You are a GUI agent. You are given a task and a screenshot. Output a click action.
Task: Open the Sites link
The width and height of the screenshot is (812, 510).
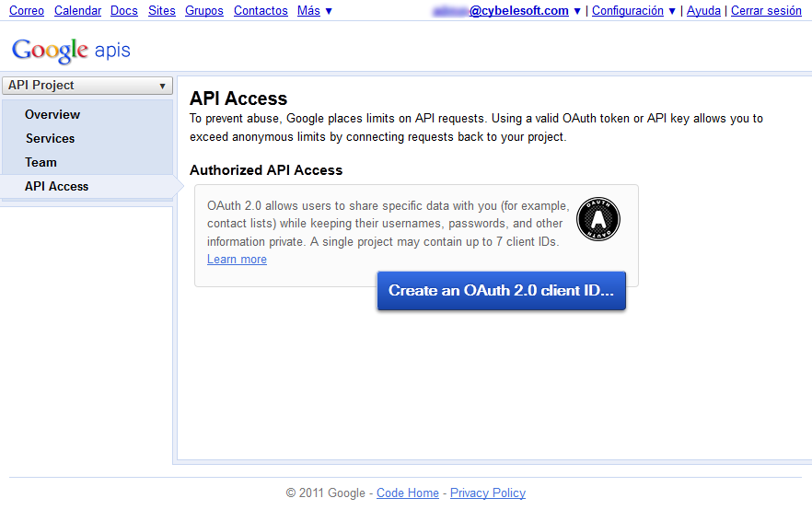pos(162,11)
